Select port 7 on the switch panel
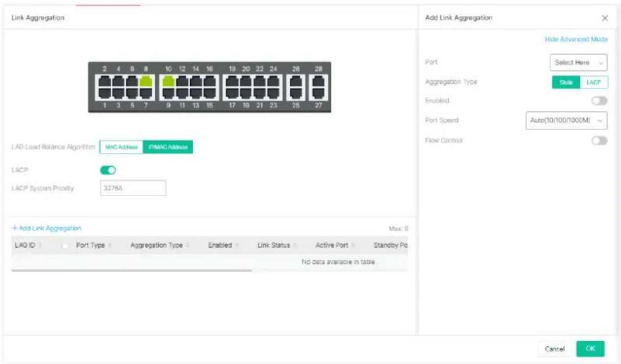 point(146,93)
